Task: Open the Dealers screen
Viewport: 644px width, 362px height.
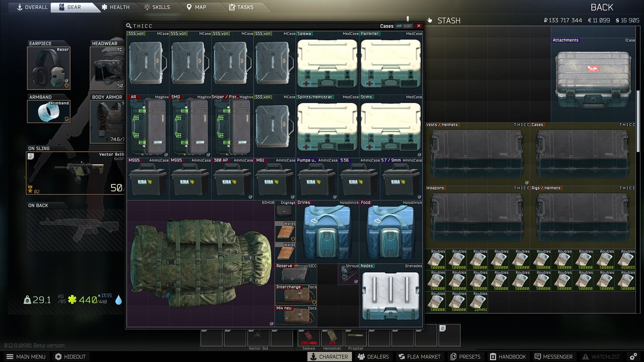Action: click(x=374, y=357)
